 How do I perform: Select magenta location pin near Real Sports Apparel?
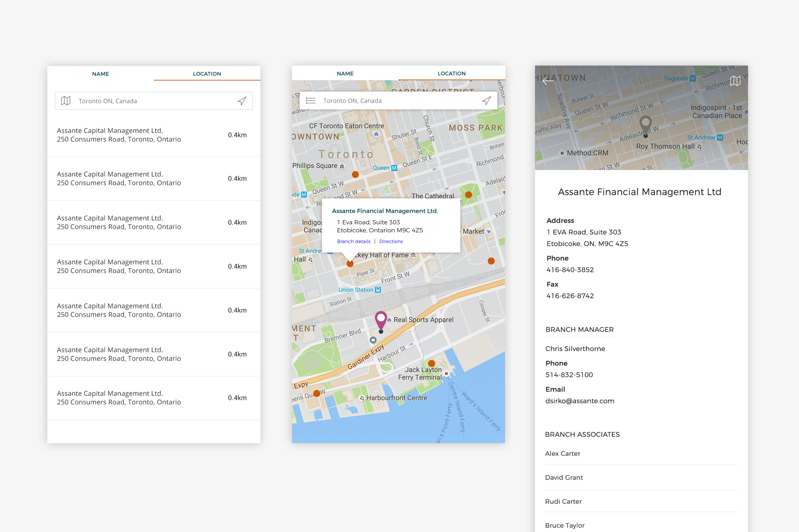tap(381, 321)
